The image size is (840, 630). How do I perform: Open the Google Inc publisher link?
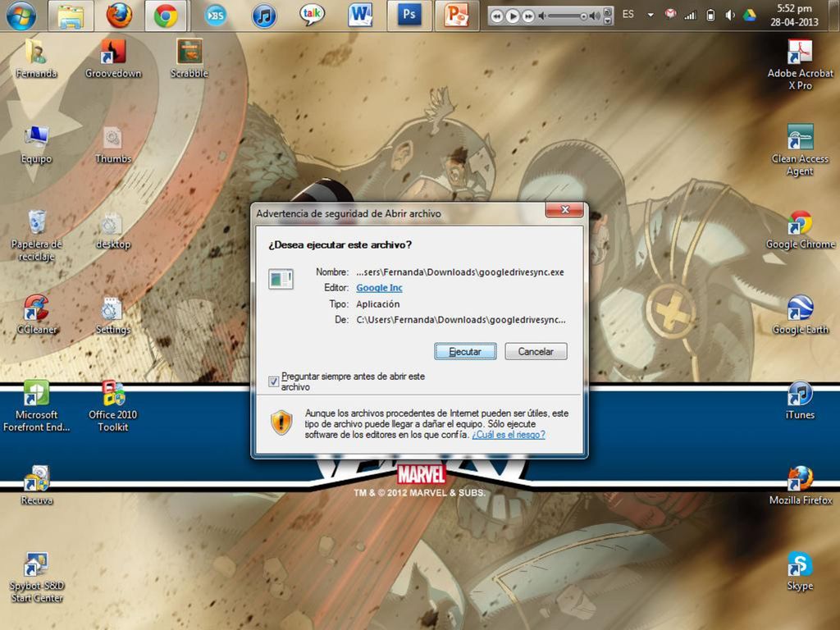379,288
